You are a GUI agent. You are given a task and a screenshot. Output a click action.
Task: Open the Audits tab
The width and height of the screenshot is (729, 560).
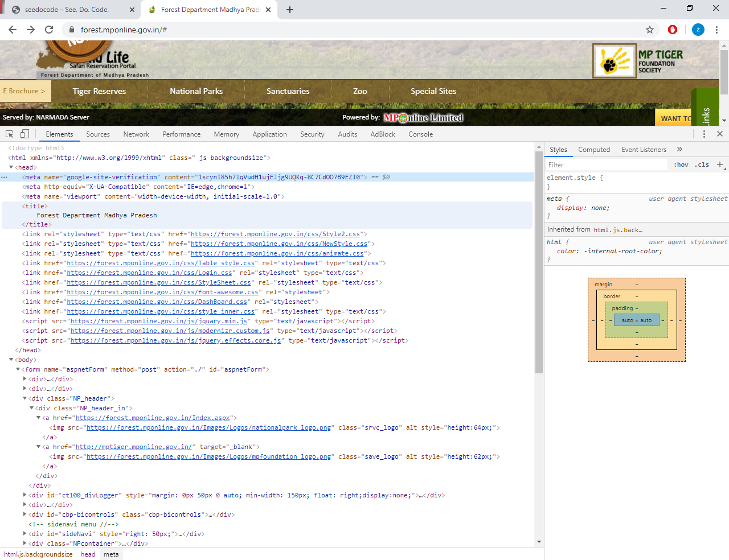[x=347, y=134]
